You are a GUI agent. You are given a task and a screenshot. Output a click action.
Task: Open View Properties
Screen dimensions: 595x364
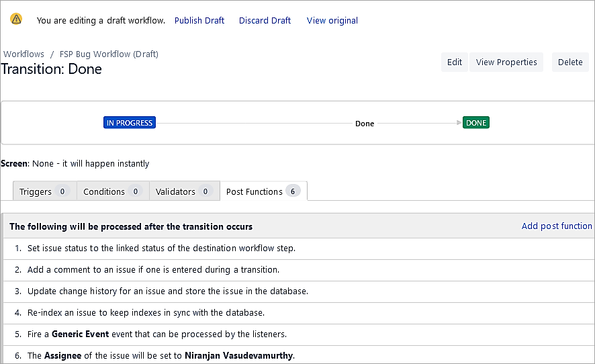point(506,62)
